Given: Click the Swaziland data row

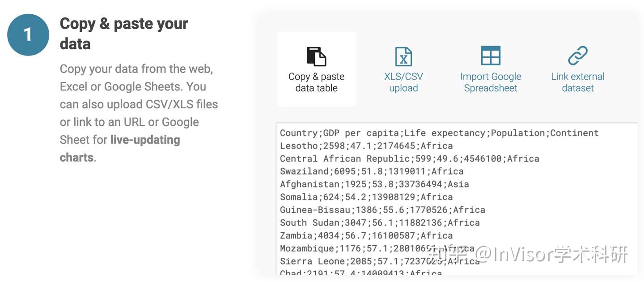Looking at the screenshot, I should (x=372, y=171).
